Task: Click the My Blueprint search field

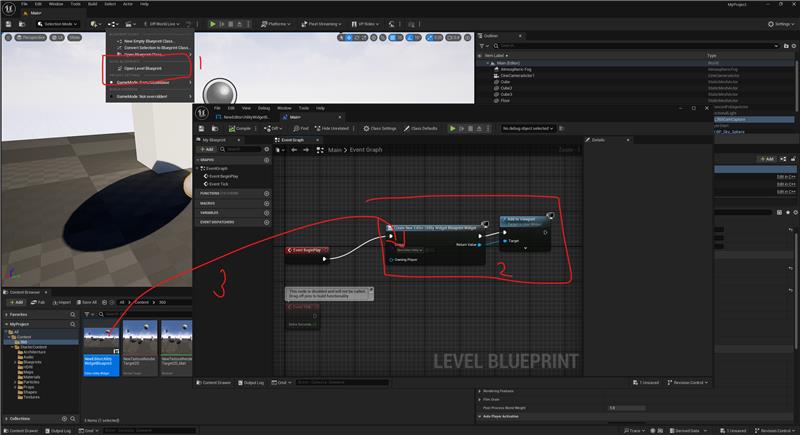Action: click(240, 149)
